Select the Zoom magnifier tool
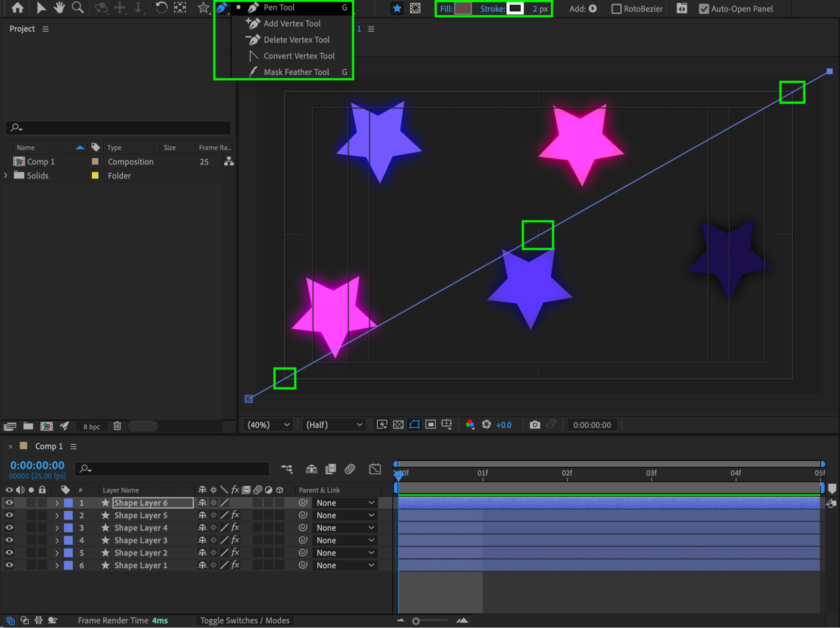The height and width of the screenshot is (628, 840). point(78,8)
